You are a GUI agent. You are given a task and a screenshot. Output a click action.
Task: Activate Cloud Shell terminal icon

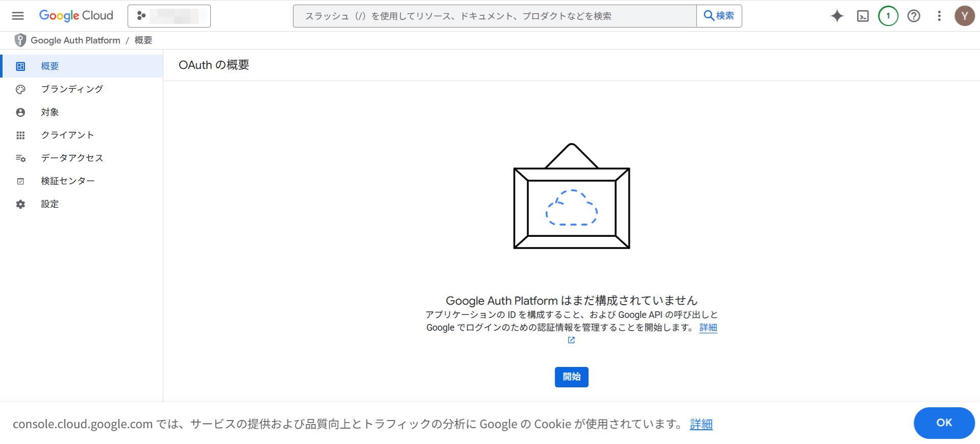coord(863,16)
